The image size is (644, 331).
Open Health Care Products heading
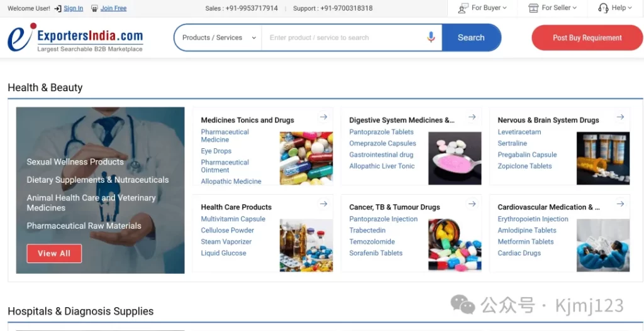click(236, 207)
